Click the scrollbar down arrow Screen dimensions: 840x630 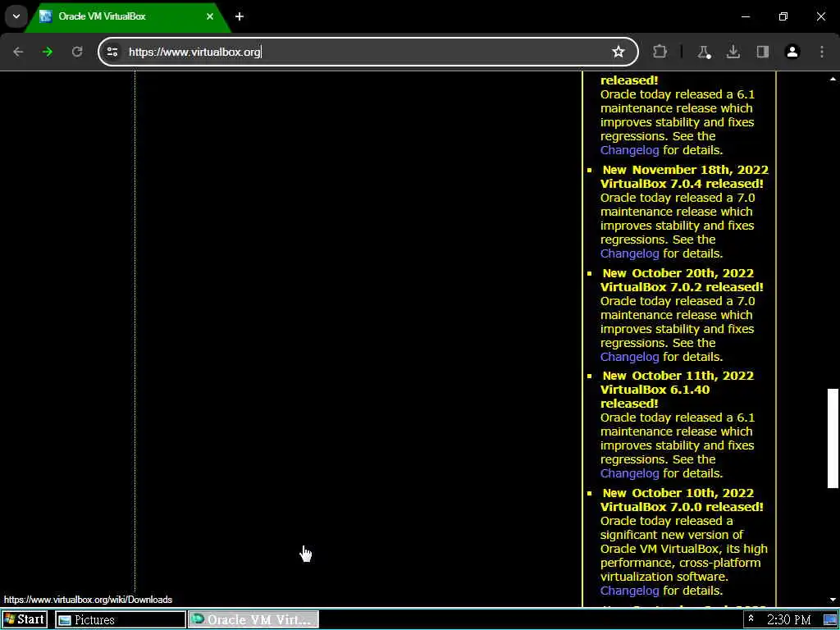[x=833, y=600]
